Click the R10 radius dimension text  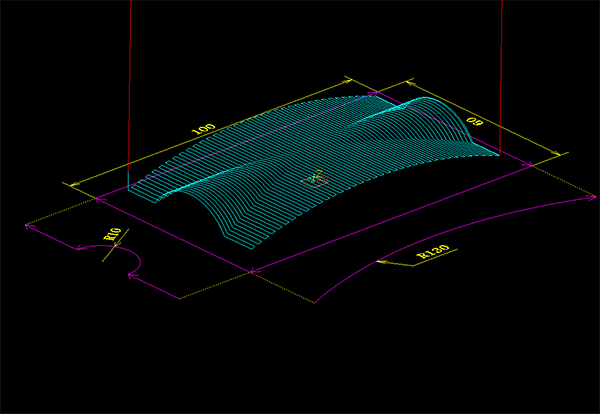(x=112, y=234)
